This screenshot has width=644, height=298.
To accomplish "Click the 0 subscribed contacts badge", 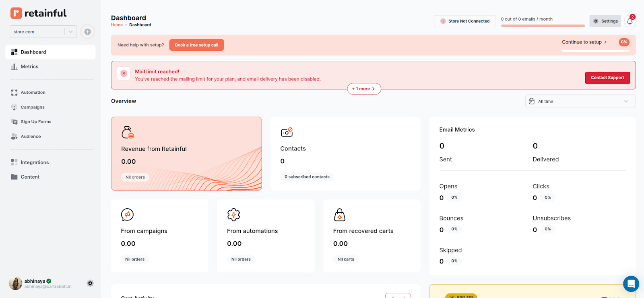I will tap(307, 177).
